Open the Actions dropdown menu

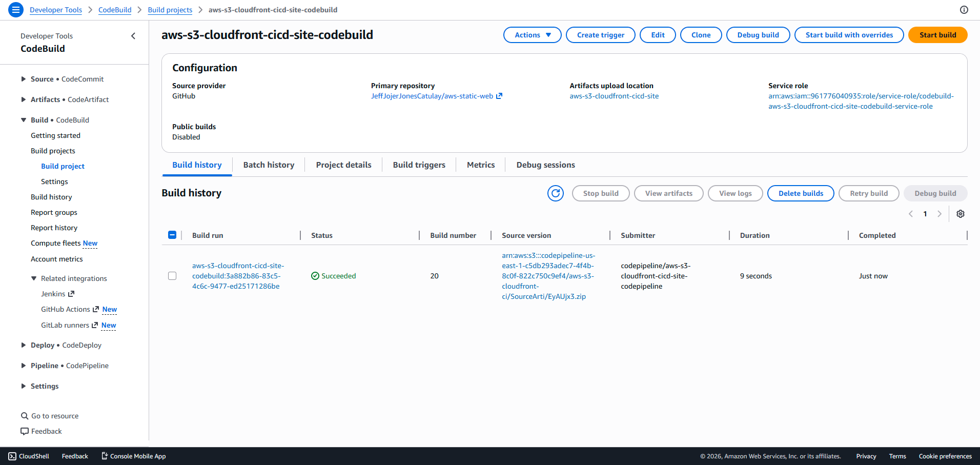[x=533, y=35]
